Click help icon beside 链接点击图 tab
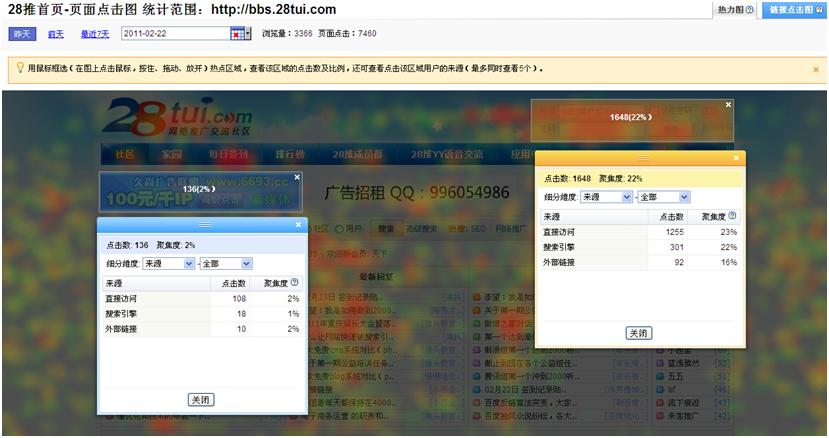The height and width of the screenshot is (438, 829). [x=819, y=10]
